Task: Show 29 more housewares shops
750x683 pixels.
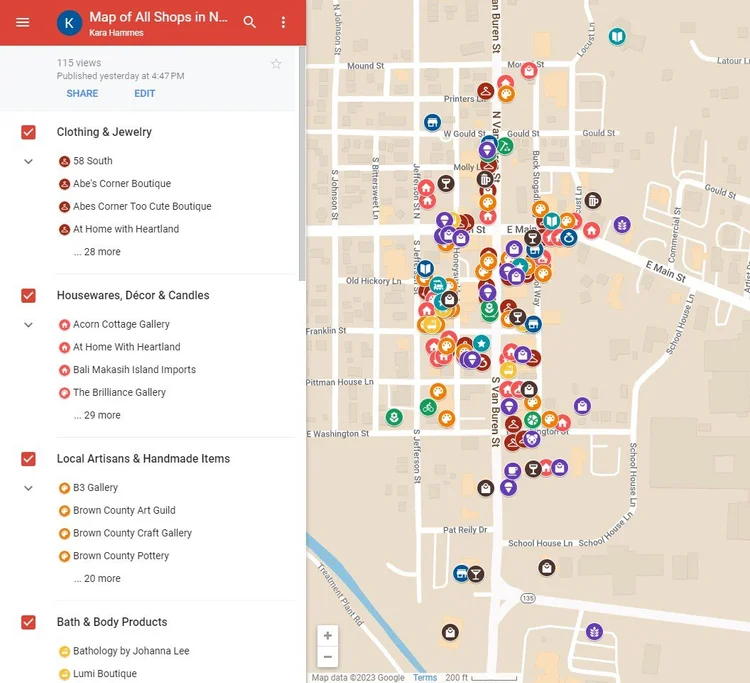Action: click(97, 416)
